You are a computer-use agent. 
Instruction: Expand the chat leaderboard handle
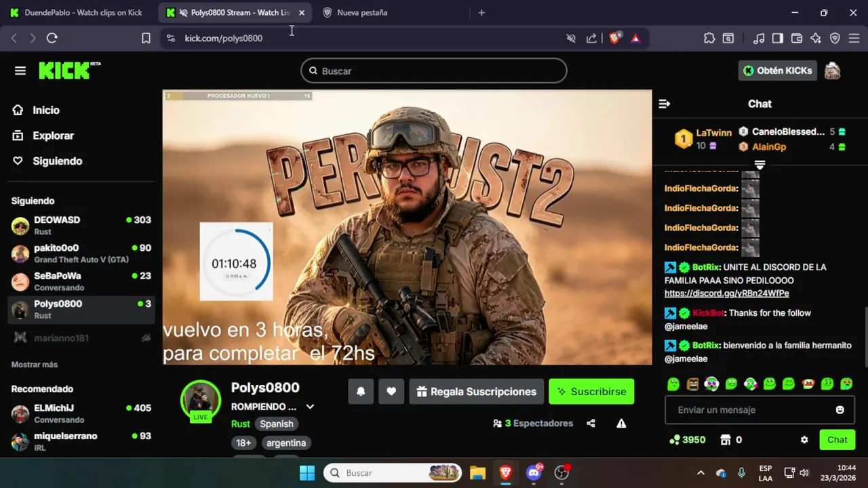coord(759,165)
